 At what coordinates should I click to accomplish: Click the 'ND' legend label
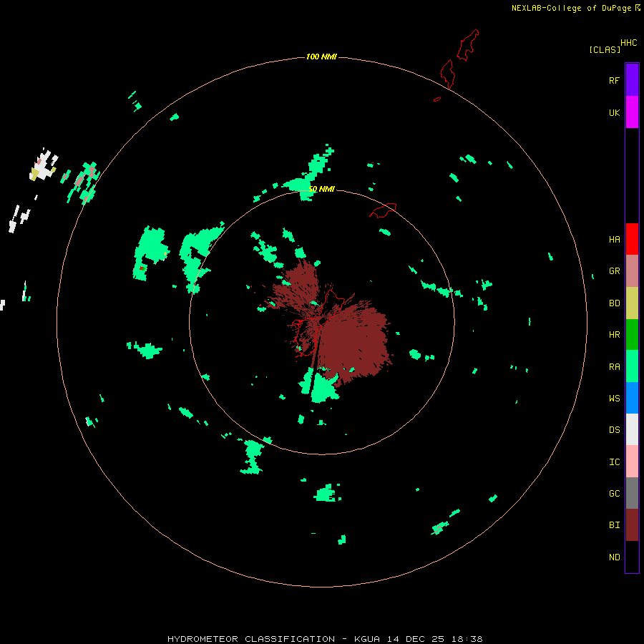614,557
